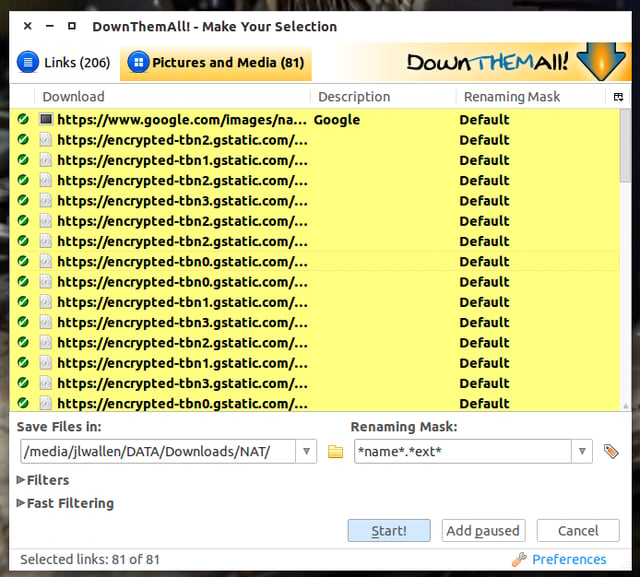Click the Save Files in path field

coord(158,451)
